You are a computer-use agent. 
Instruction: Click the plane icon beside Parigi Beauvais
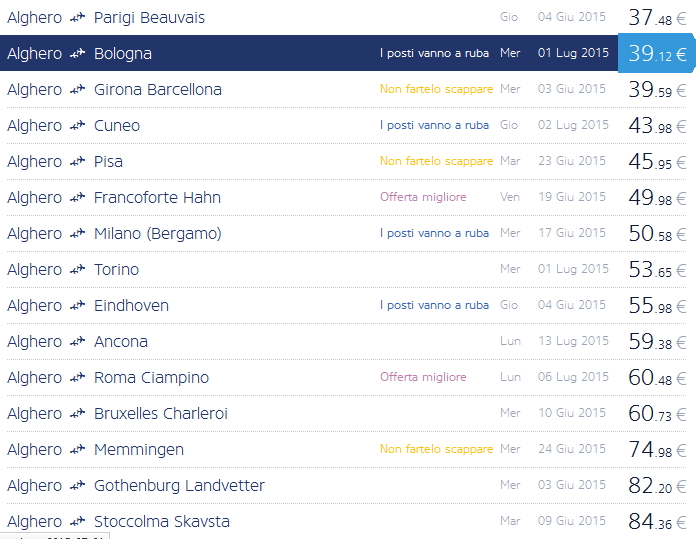point(77,18)
